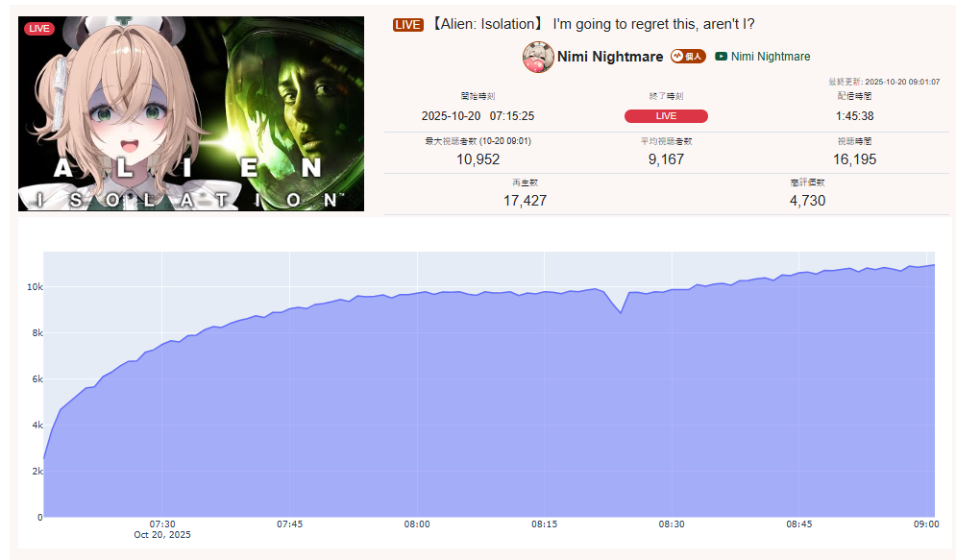Click the stream duration 1:45:38
956x560 pixels.
854,116
